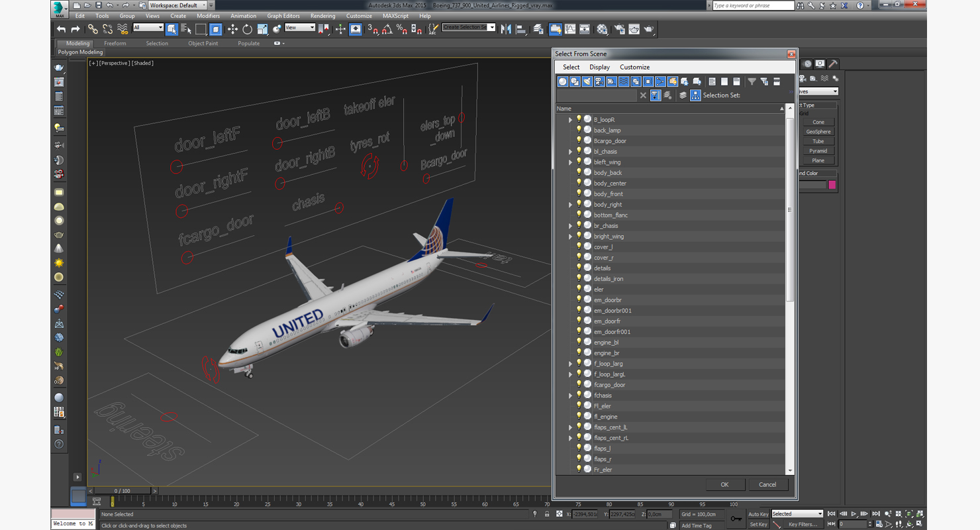This screenshot has width=980, height=530.
Task: Open the Graph Editors menu
Action: 283,16
